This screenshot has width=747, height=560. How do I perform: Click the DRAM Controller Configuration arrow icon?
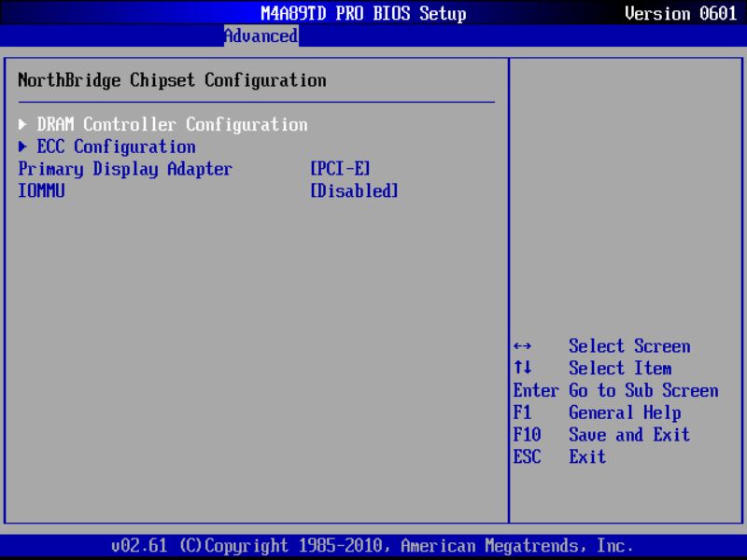coord(22,123)
